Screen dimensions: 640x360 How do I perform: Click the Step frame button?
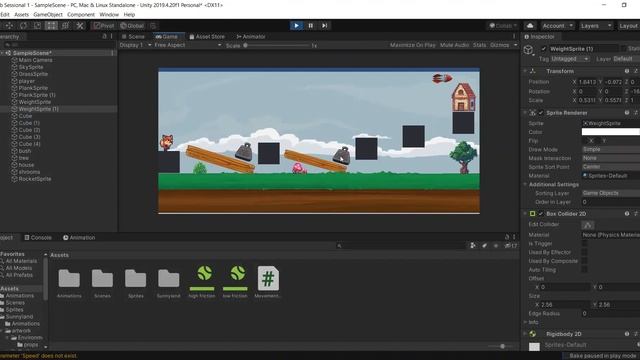(x=324, y=26)
